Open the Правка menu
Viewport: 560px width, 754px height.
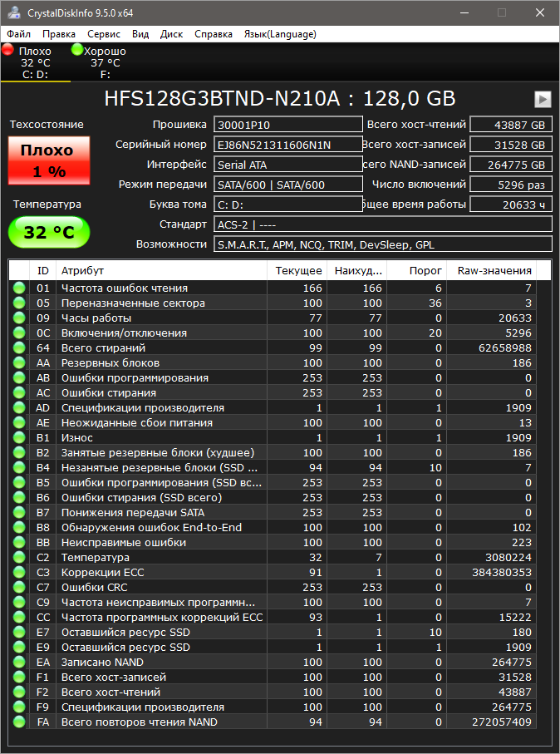click(59, 34)
